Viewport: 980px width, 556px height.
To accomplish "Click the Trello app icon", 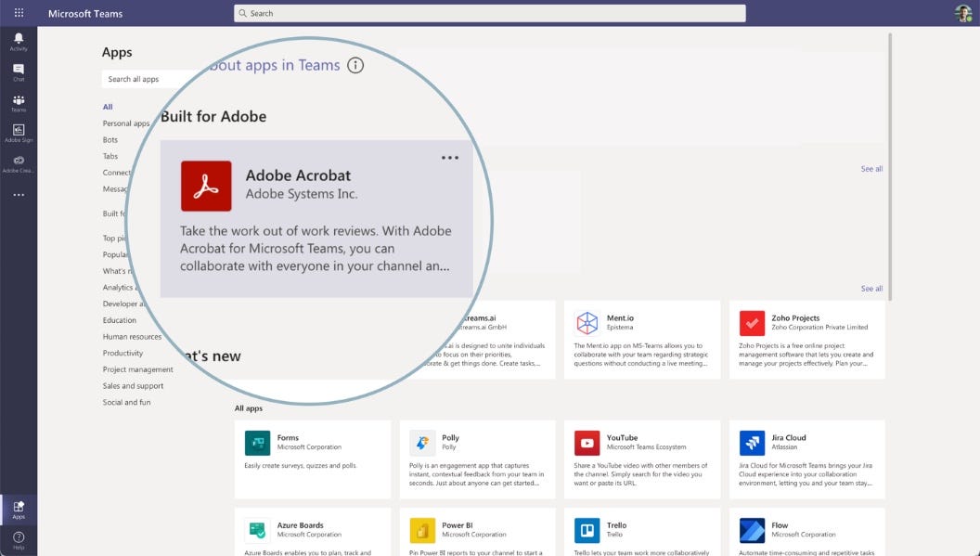I will point(587,530).
